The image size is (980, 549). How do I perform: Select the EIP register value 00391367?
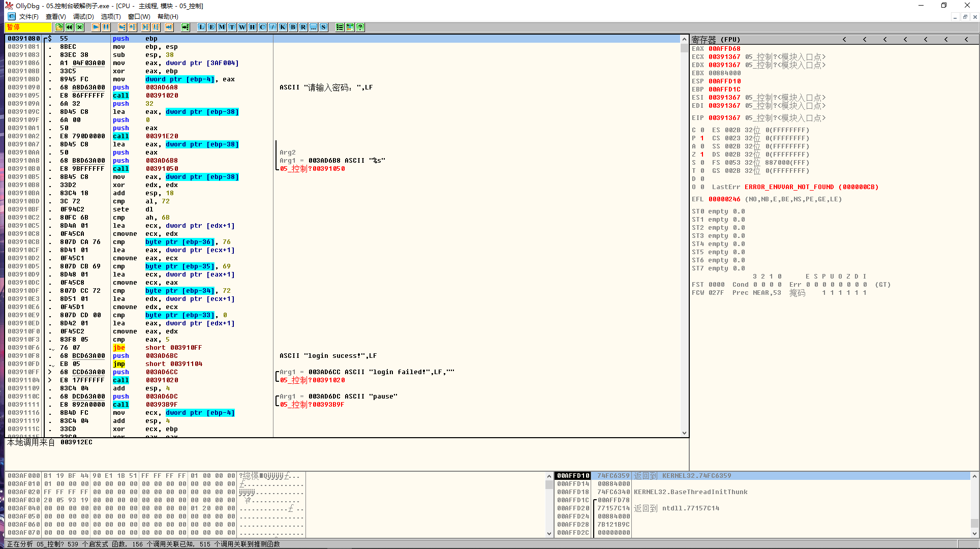coord(724,118)
